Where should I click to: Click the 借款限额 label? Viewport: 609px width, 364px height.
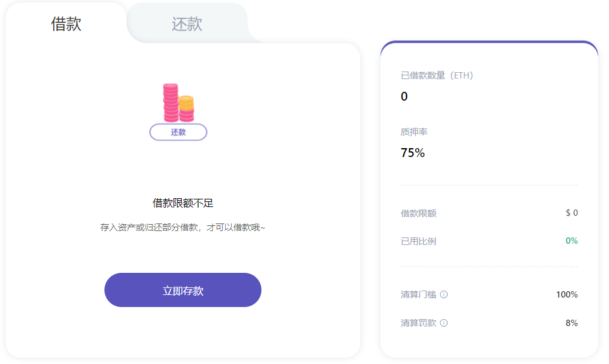click(418, 213)
